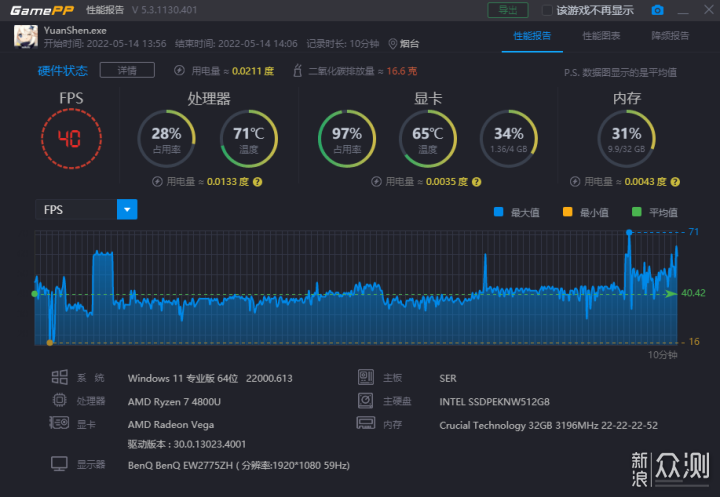Toggle the orange 最小值 legend swatch
The height and width of the screenshot is (497, 720).
coord(568,212)
